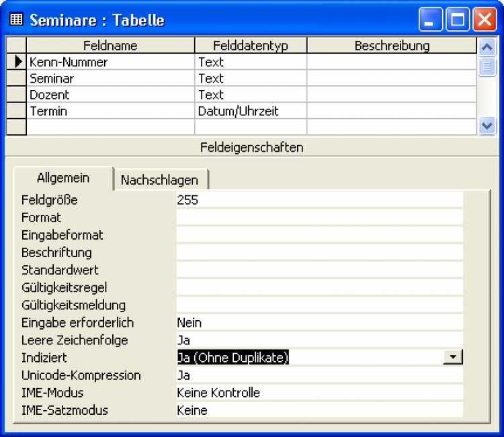504x437 pixels.
Task: Select the Seminar field name cell
Action: tap(110, 79)
